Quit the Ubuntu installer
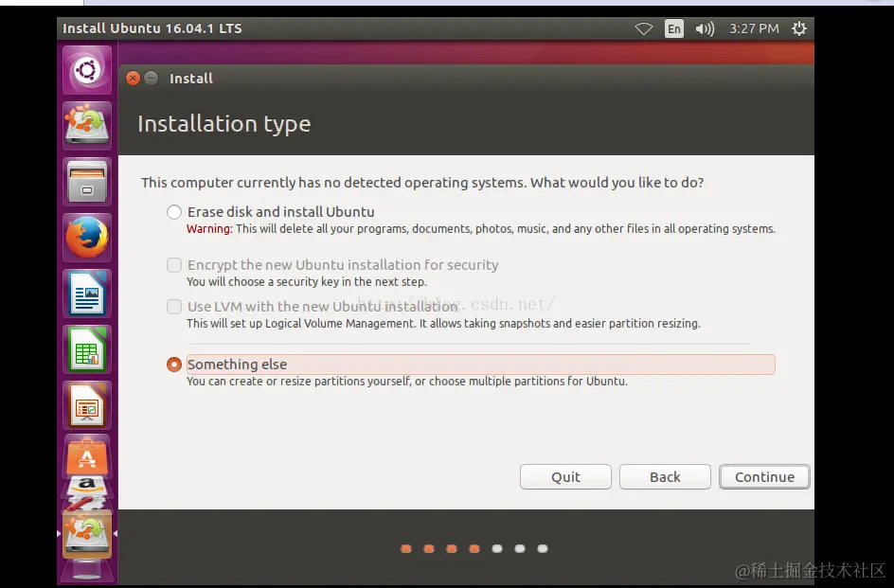This screenshot has width=894, height=588. 564,476
